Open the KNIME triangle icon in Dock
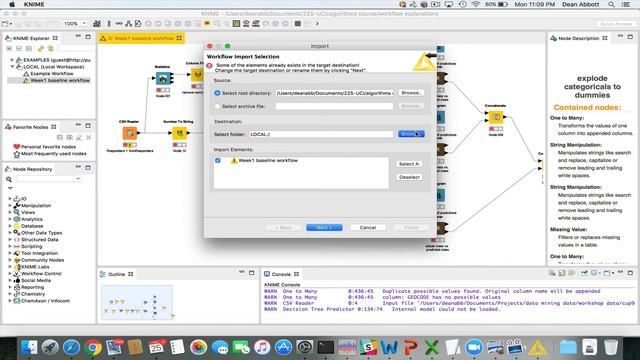The image size is (640, 360). pos(538,347)
